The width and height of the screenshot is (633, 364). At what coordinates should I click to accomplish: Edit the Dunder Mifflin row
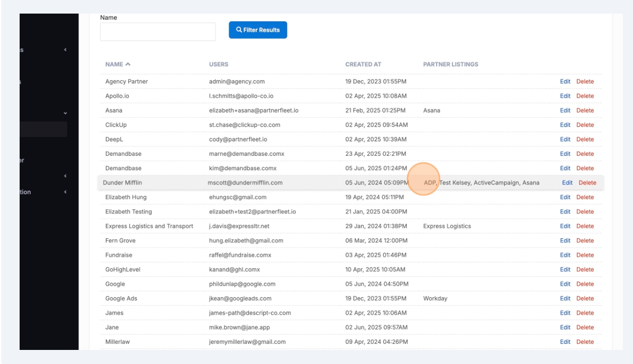coord(567,183)
